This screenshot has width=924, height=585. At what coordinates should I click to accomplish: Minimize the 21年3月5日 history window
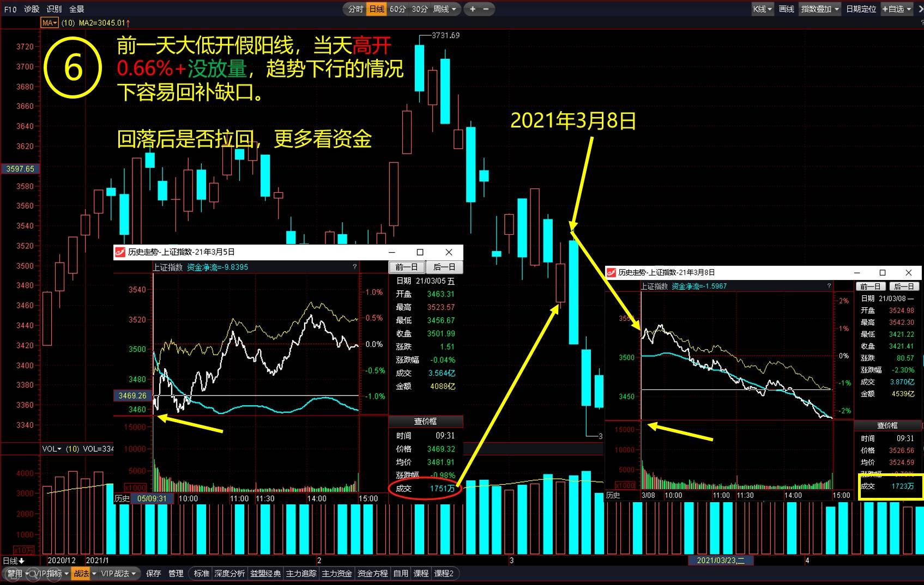[x=392, y=252]
